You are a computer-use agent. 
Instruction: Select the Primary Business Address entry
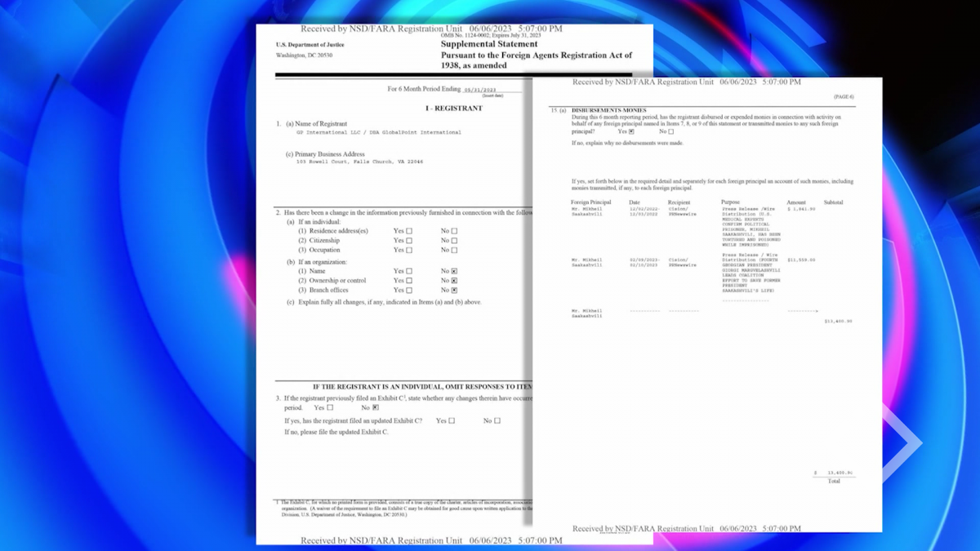(x=359, y=162)
